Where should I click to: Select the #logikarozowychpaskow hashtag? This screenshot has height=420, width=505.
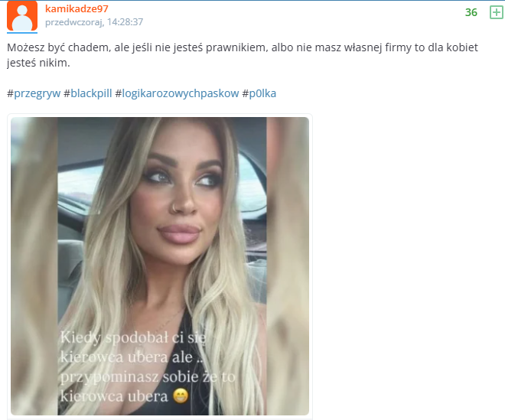click(x=177, y=93)
